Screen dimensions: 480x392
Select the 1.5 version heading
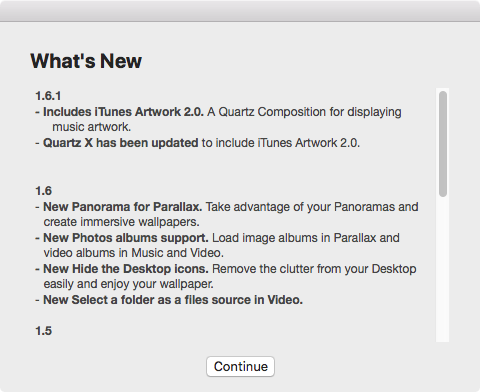[44, 331]
